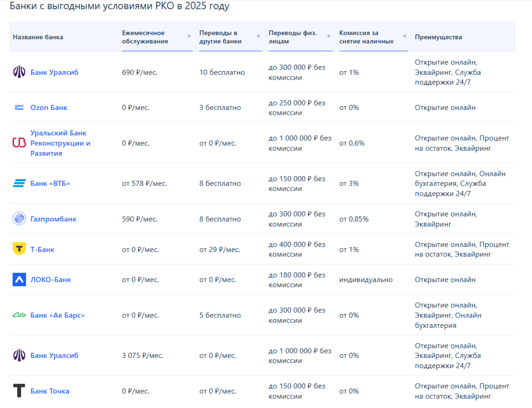Click от 1% in the Т-Банк row
This screenshot has height=408, width=532.
pos(349,249)
